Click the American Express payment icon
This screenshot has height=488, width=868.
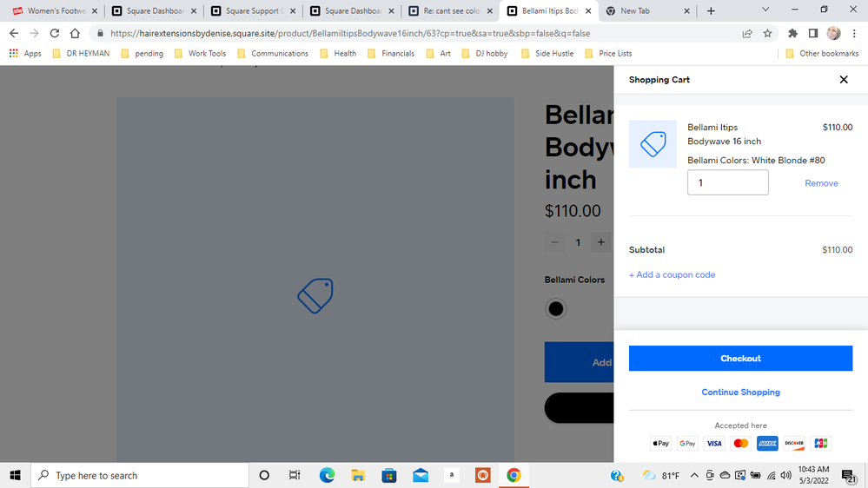[767, 443]
